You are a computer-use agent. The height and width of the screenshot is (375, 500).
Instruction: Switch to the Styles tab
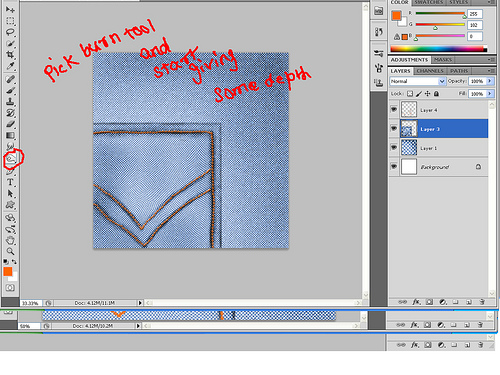click(x=459, y=2)
